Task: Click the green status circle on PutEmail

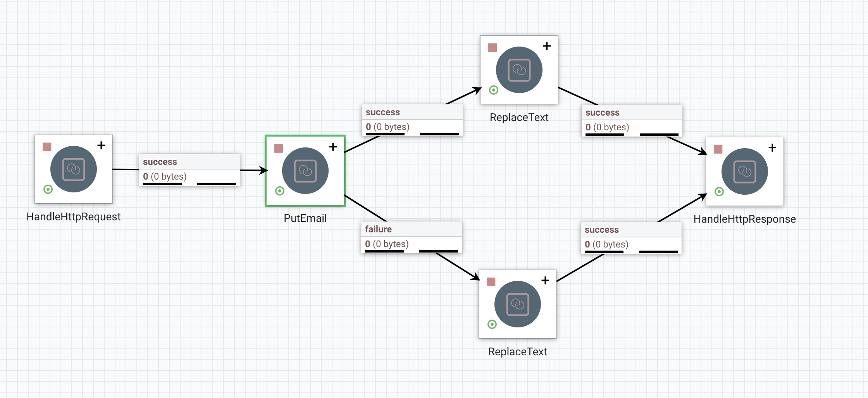Action: pyautogui.click(x=280, y=191)
